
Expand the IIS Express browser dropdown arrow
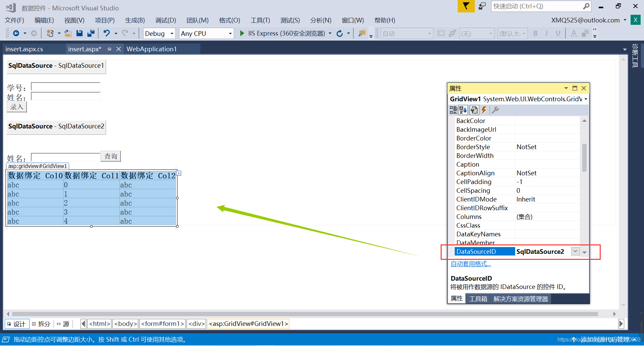click(330, 33)
